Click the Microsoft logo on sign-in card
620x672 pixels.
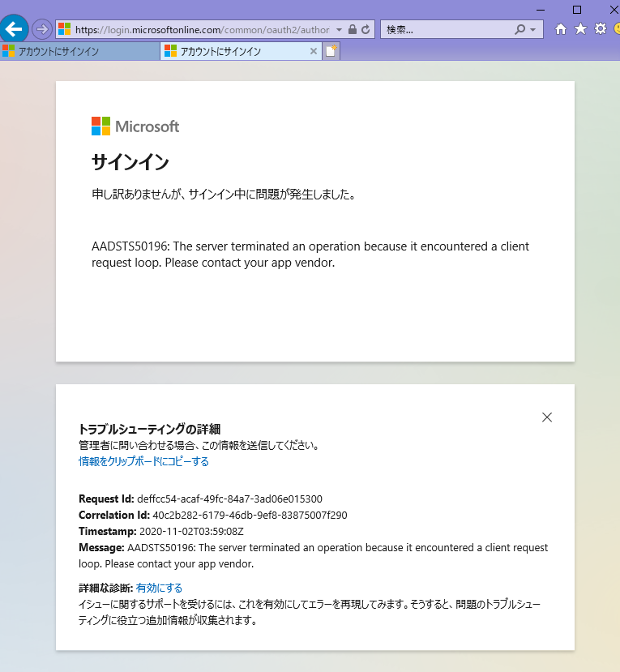[135, 126]
